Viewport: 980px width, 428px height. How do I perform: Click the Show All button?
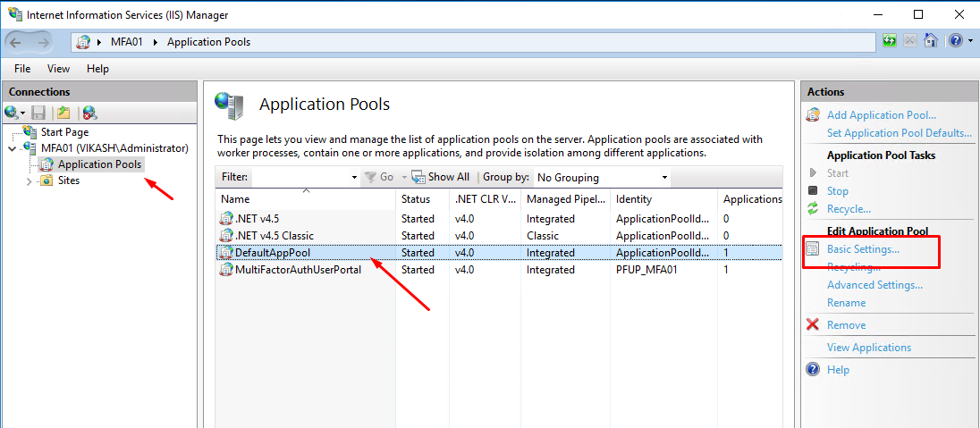point(441,178)
